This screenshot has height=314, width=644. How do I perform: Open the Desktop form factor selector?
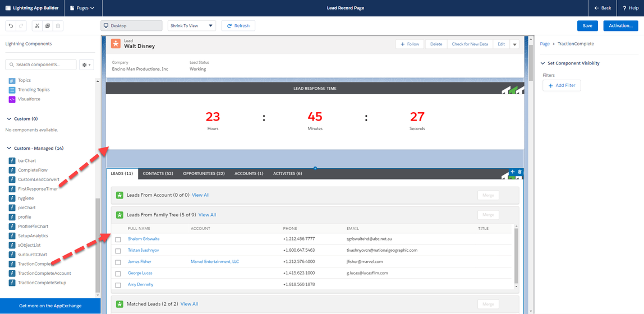point(131,26)
